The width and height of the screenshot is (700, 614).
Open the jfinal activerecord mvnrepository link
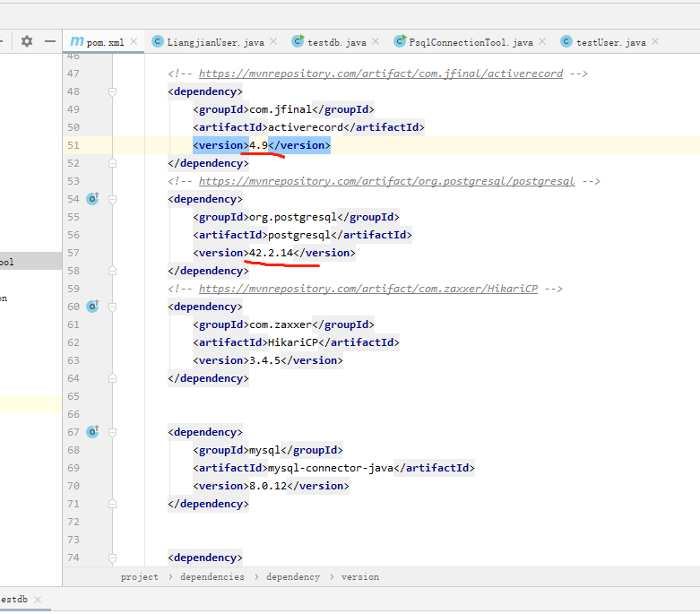381,74
